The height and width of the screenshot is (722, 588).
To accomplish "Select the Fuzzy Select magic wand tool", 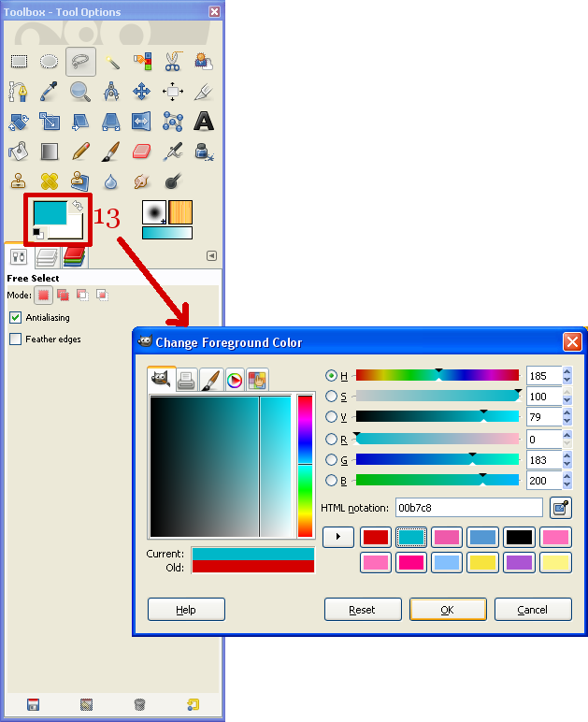I will (x=111, y=61).
